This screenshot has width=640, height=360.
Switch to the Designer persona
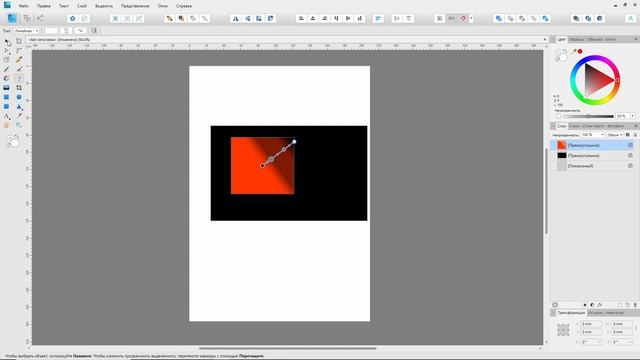click(12, 18)
